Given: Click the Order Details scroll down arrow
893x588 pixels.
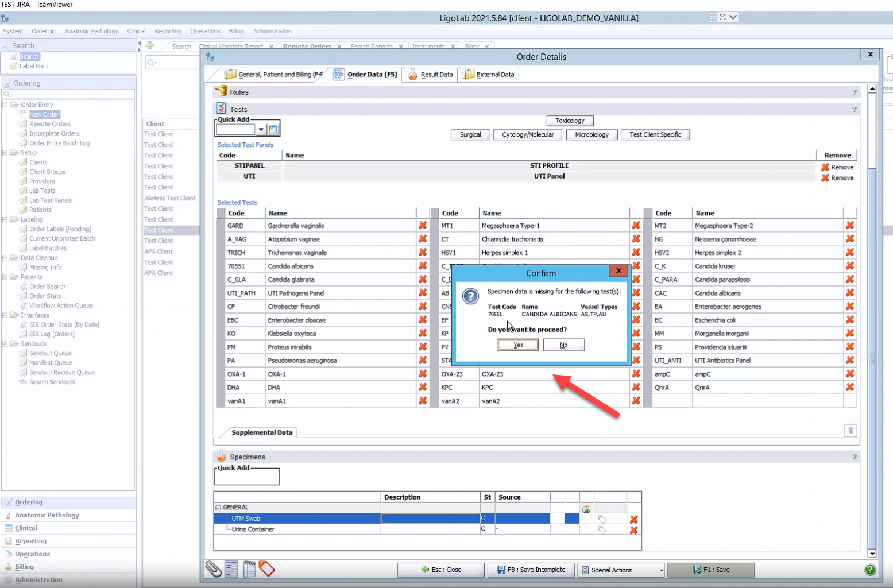Looking at the screenshot, I should point(872,554).
